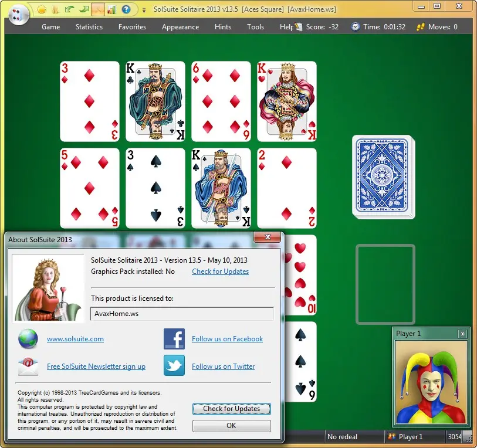Select the 3 of diamonds card
Image resolution: width=477 pixels, height=448 pixels.
pyautogui.click(x=90, y=101)
